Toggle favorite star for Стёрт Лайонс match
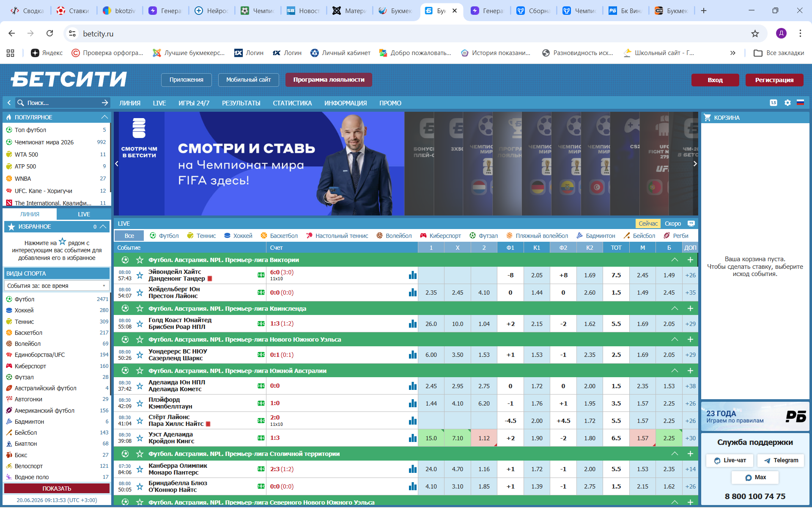 coord(140,421)
